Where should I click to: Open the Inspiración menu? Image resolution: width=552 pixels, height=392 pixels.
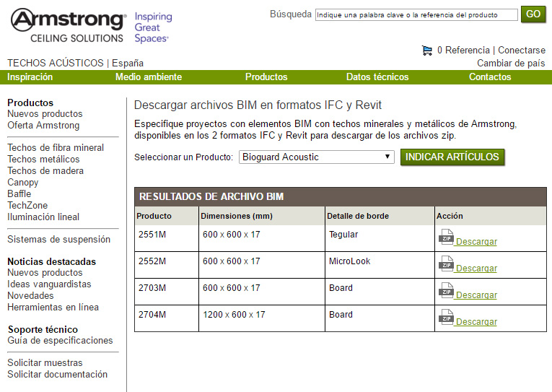point(30,77)
